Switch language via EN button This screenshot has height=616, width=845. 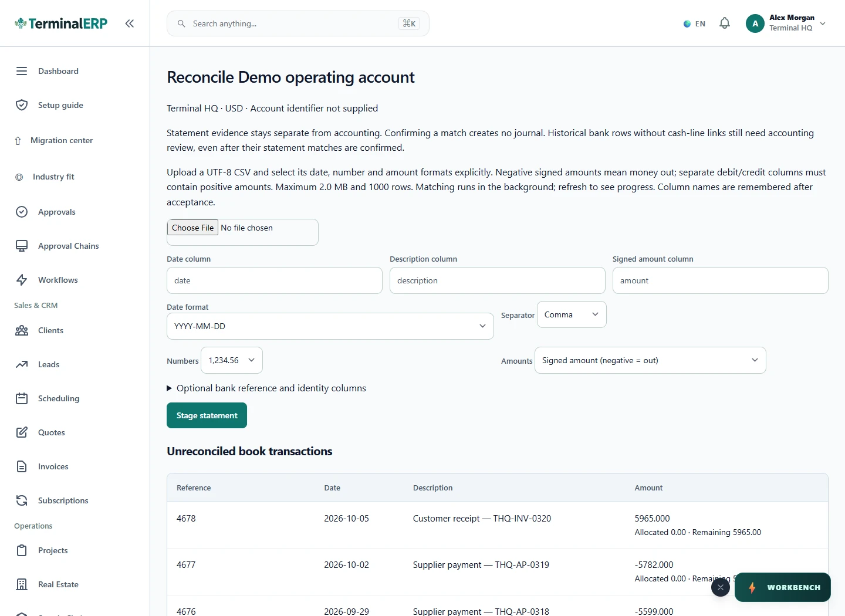[x=695, y=24]
